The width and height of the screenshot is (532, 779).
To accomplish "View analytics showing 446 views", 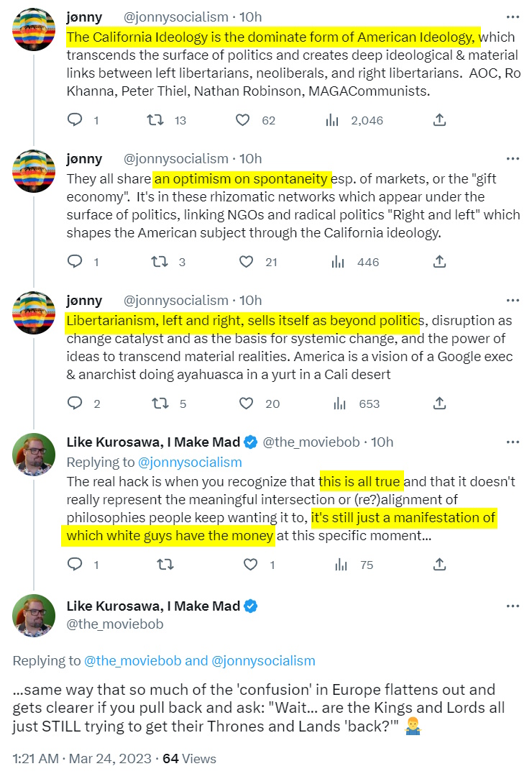I will point(334,262).
